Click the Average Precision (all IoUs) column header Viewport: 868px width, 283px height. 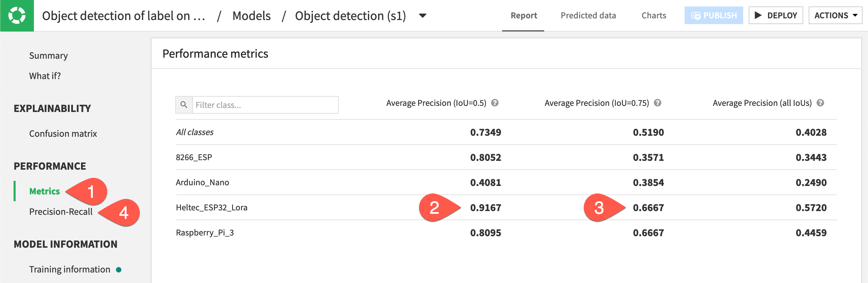pyautogui.click(x=762, y=103)
